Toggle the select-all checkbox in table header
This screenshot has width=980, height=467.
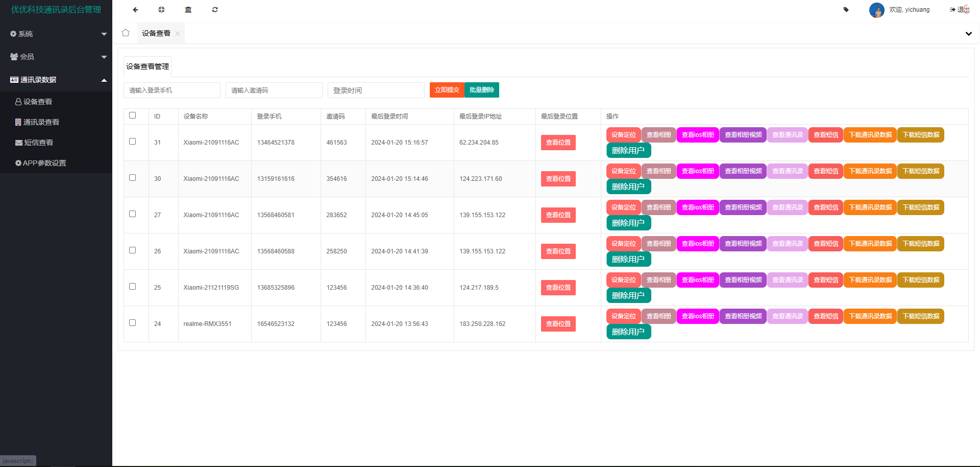[133, 115]
